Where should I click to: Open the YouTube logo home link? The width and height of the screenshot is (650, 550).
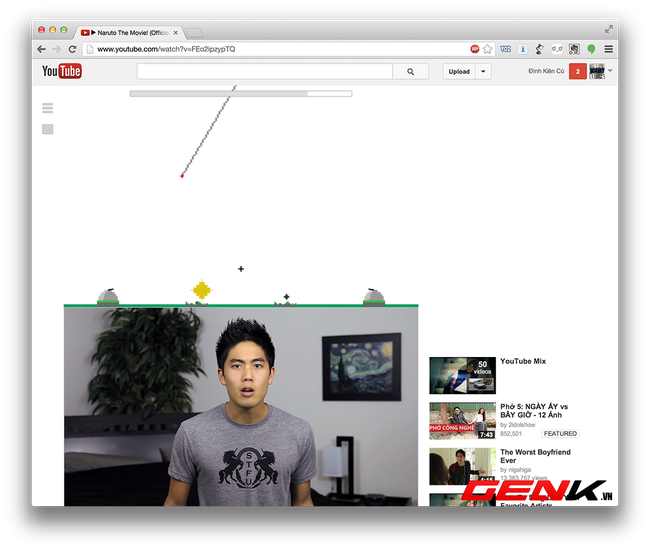click(x=62, y=71)
